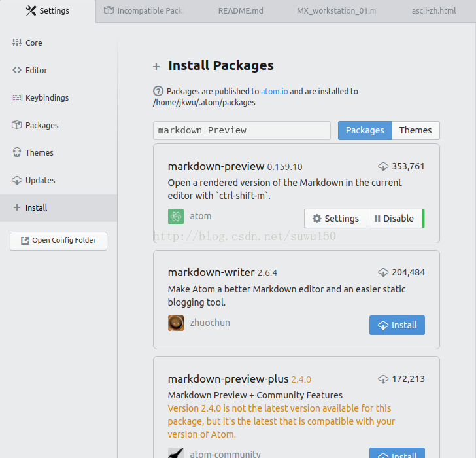476x458 pixels.
Task: Click the atom-community author avatar
Action: (176, 453)
